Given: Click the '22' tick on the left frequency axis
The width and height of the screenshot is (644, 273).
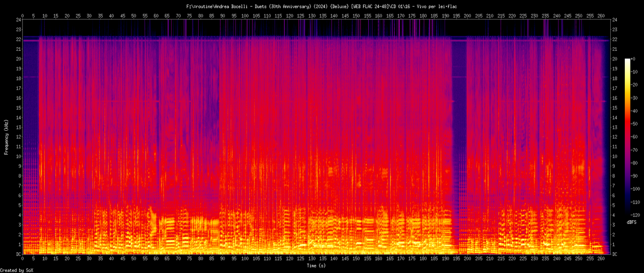Looking at the screenshot, I should 18,39.
